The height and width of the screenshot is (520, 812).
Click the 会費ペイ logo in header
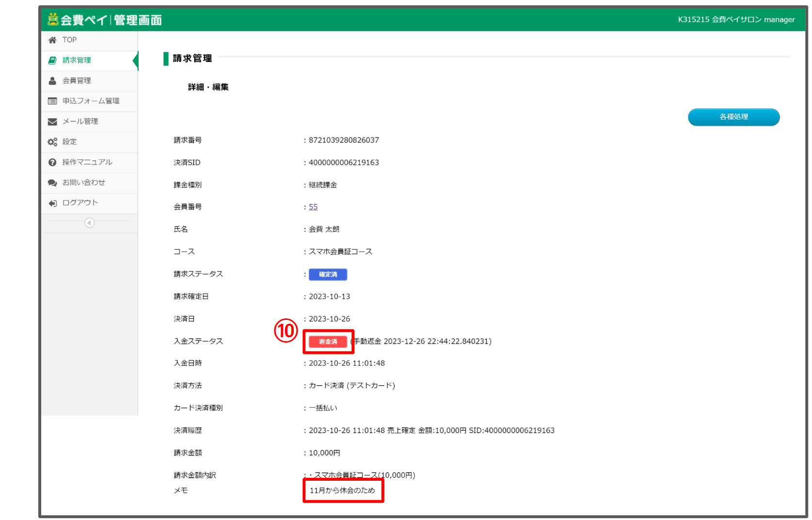(105, 20)
